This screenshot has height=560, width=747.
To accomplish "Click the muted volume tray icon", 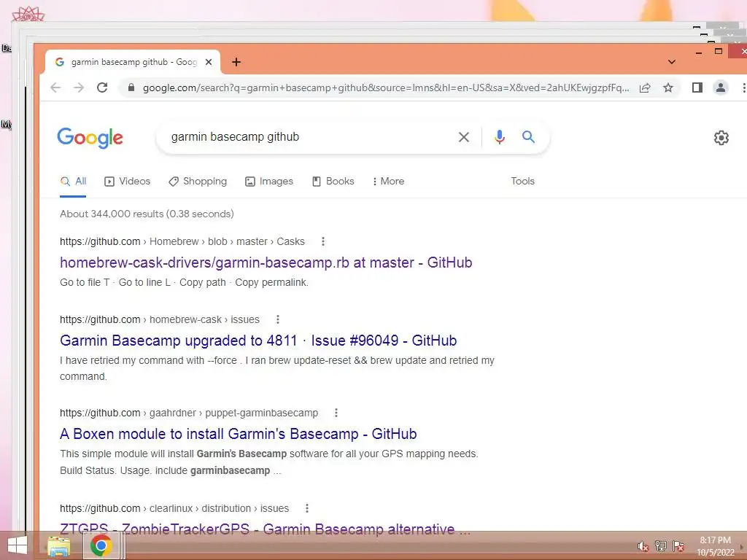I will [643, 546].
